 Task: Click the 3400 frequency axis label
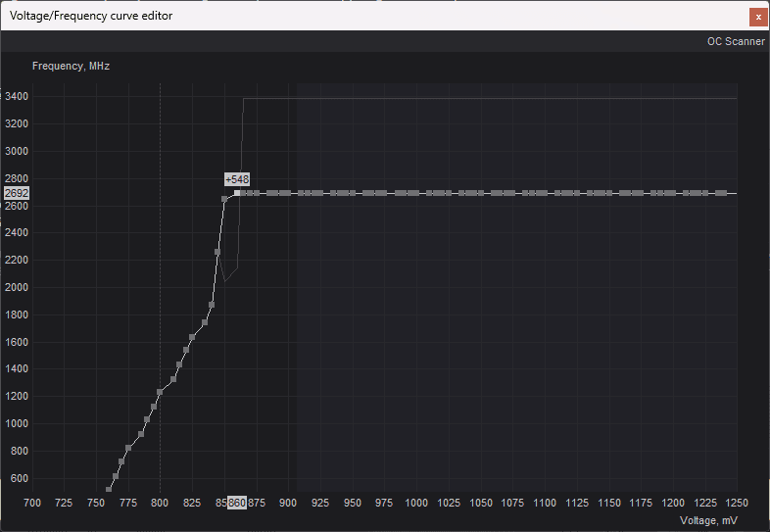17,96
